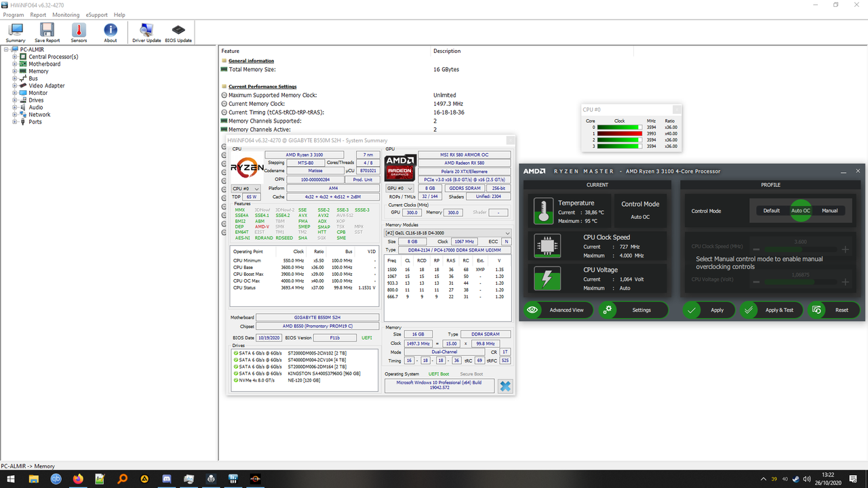868x488 pixels.
Task: Open the Help menu
Action: (x=119, y=14)
